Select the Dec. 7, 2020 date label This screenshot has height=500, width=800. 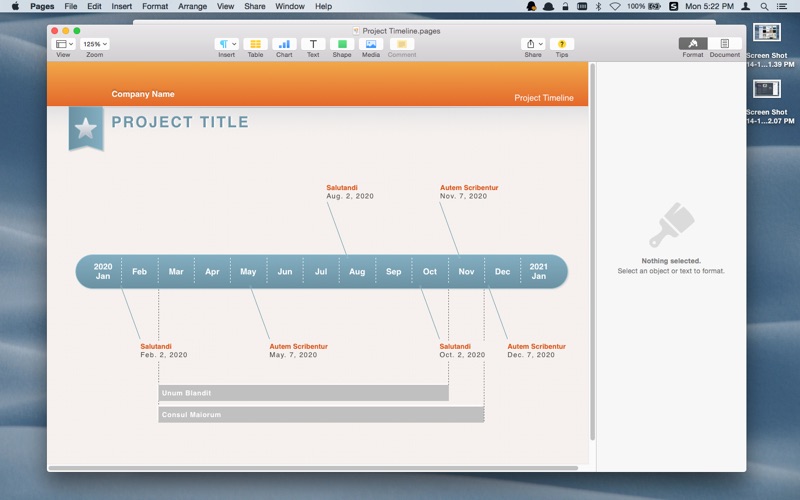tap(531, 355)
